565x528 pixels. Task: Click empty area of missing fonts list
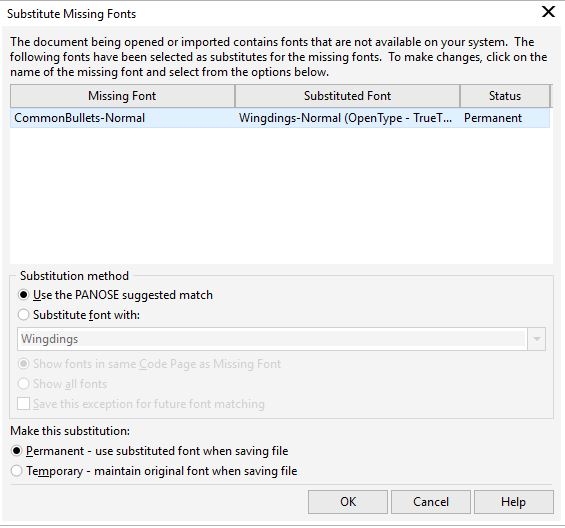pos(281,195)
